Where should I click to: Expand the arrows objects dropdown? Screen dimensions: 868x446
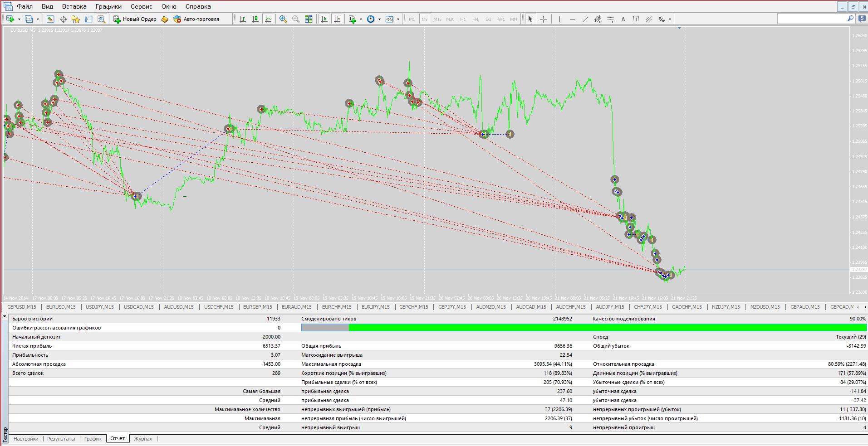(670, 19)
